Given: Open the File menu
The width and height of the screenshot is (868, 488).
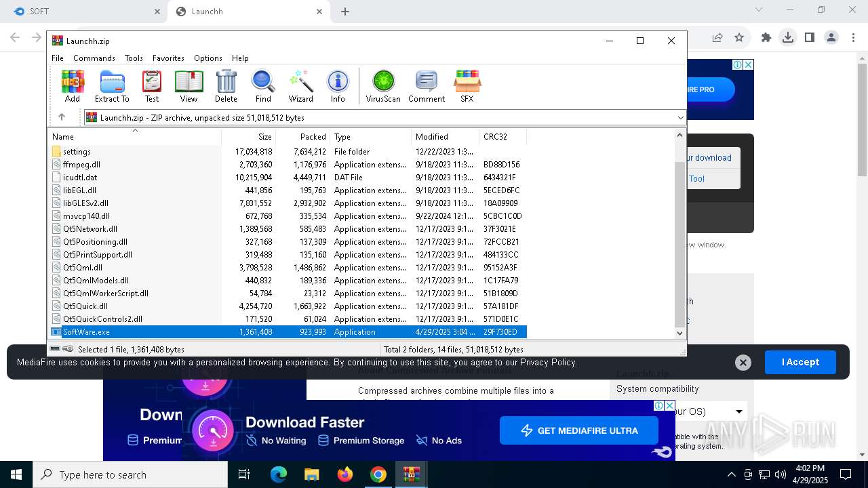Looking at the screenshot, I should coord(58,58).
